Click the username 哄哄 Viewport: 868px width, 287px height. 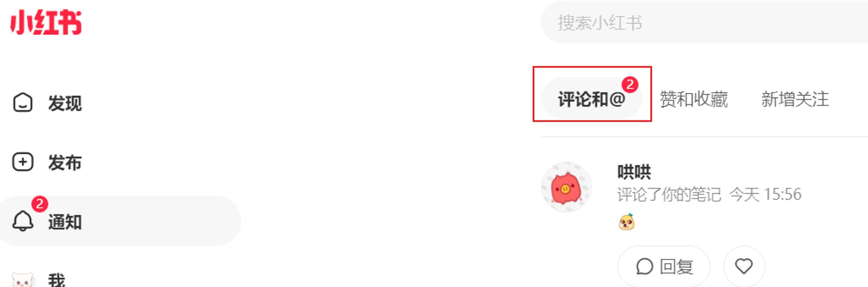click(x=634, y=172)
